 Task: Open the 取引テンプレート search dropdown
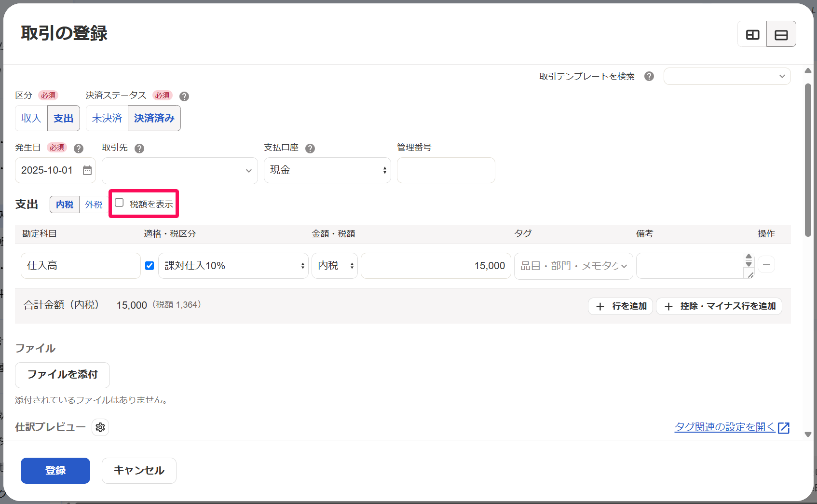pyautogui.click(x=727, y=76)
